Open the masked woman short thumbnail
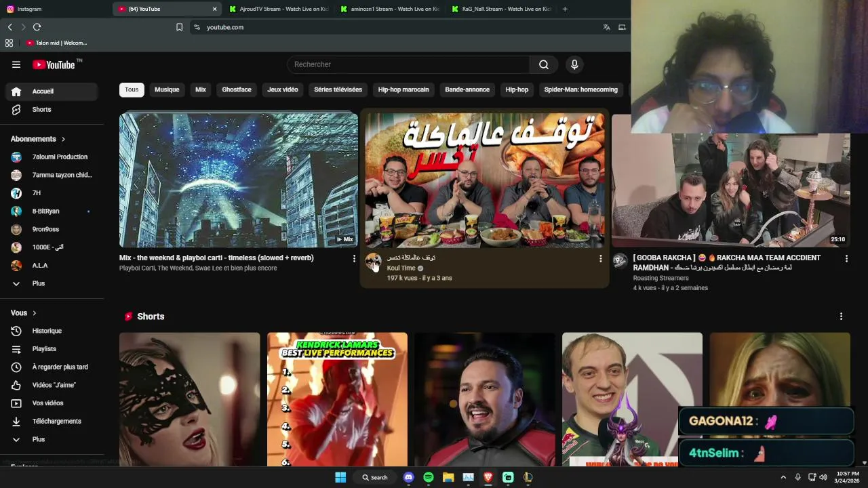Viewport: 868px width, 488px height. pyautogui.click(x=189, y=399)
